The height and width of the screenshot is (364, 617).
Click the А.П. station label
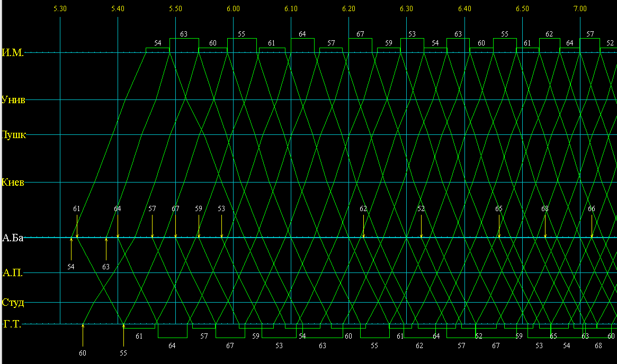coord(13,273)
